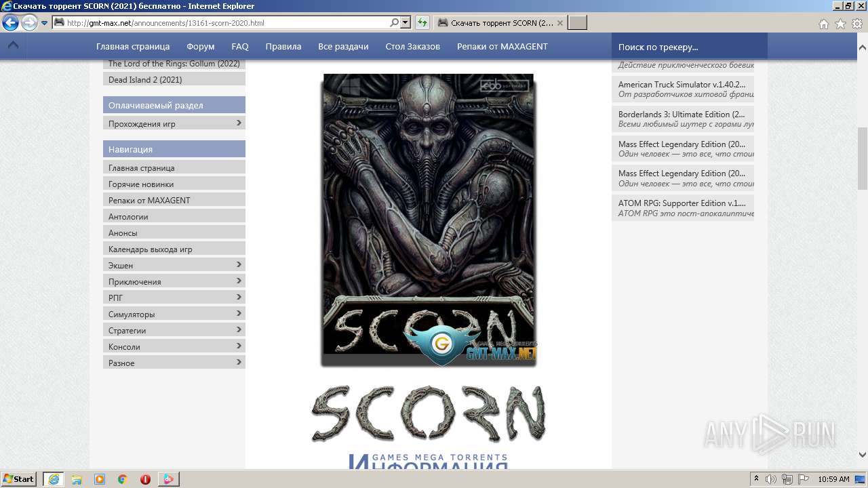Open Анонсы sidebar link
Screen dimensions: 868x488
[174, 232]
